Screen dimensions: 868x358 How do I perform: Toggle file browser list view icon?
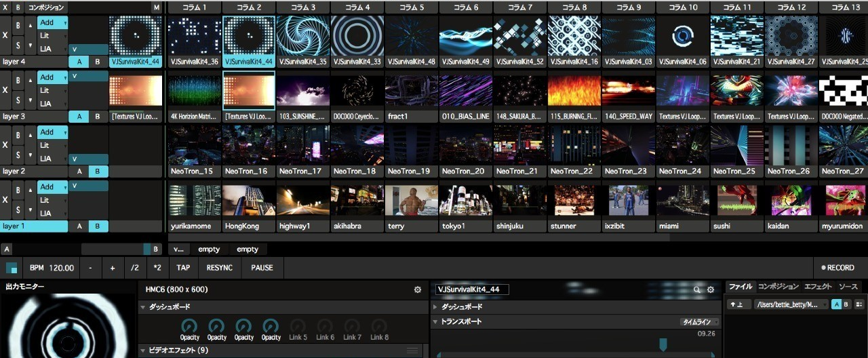pos(859,304)
